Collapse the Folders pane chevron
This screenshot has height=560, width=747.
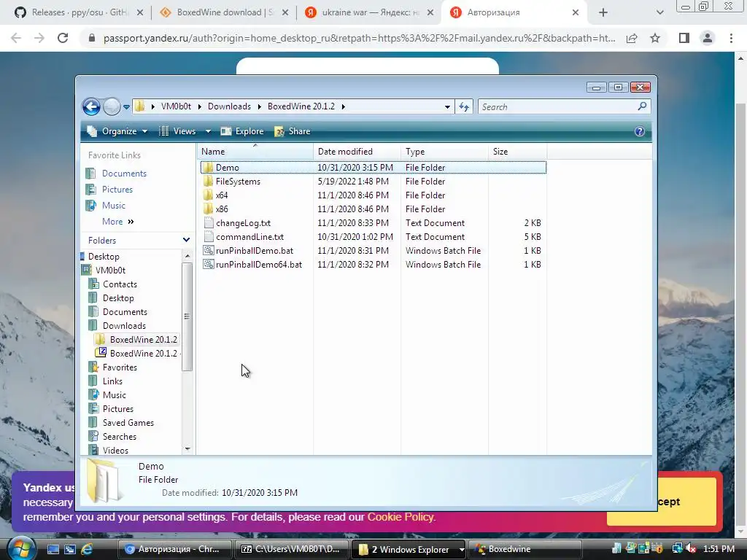(x=186, y=240)
